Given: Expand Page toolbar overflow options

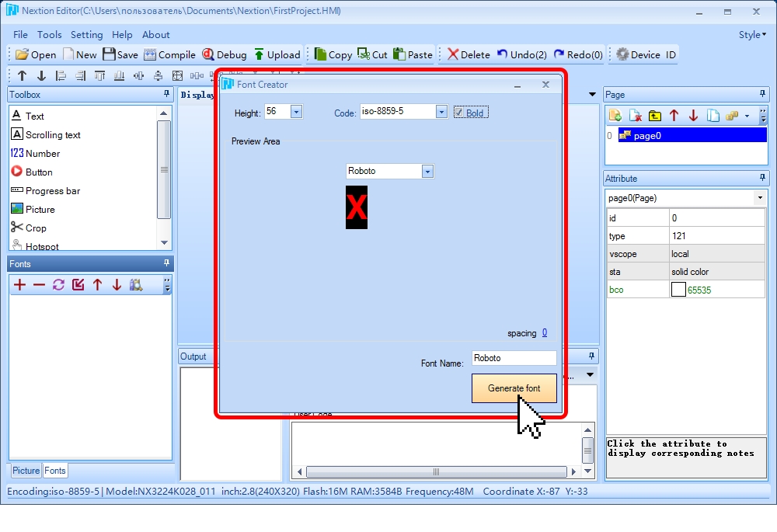Looking at the screenshot, I should (763, 116).
